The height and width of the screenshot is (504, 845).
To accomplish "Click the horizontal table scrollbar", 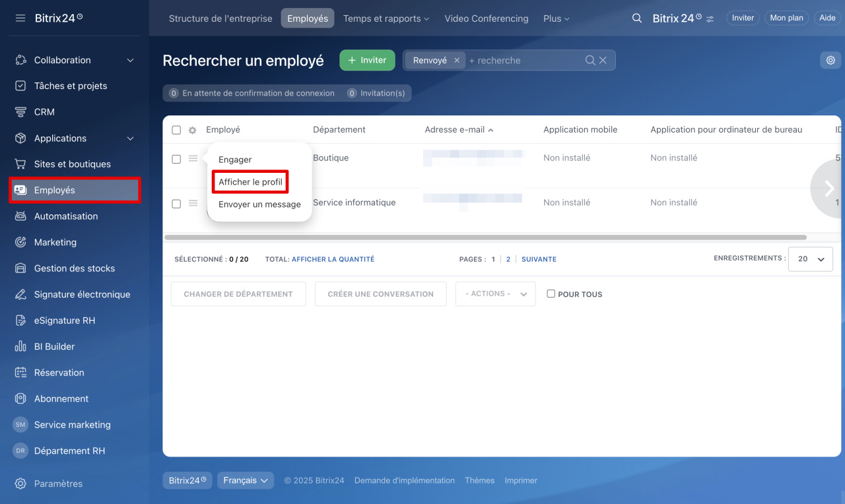I will [x=485, y=237].
